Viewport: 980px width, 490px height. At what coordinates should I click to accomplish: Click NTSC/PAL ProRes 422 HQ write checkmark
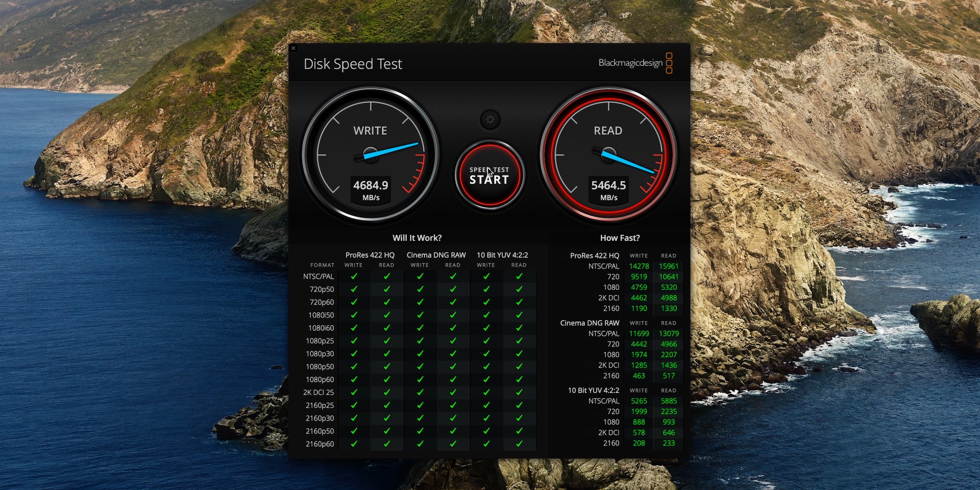[x=354, y=276]
